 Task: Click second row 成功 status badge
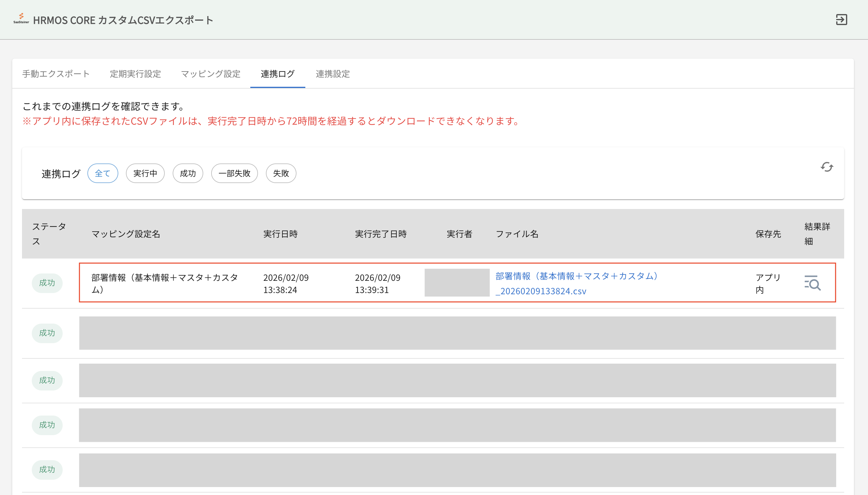tap(47, 333)
